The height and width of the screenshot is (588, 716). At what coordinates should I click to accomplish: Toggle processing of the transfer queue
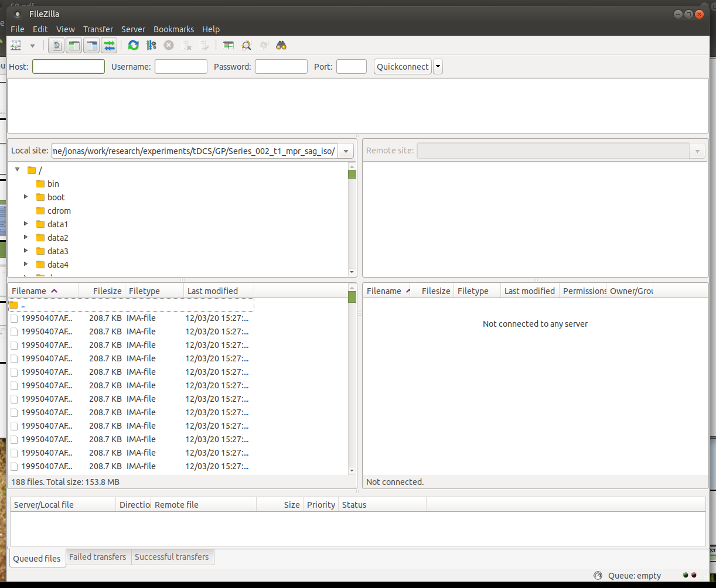pos(151,45)
